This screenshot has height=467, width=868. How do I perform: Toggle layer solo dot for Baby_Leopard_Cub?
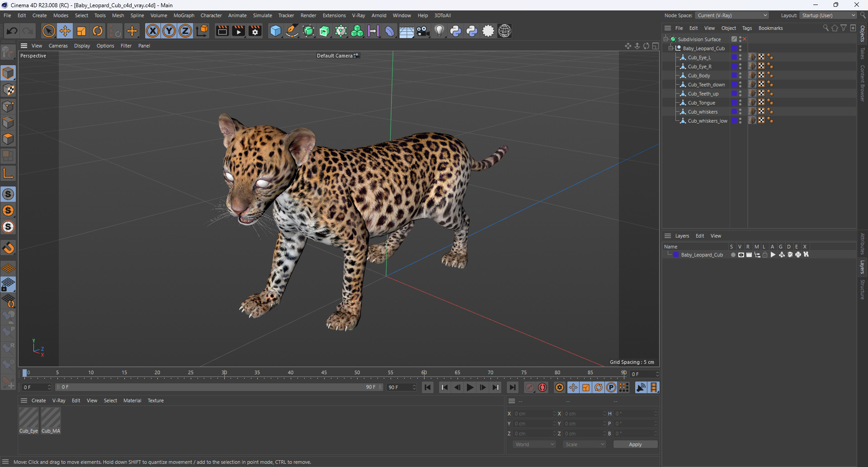733,255
